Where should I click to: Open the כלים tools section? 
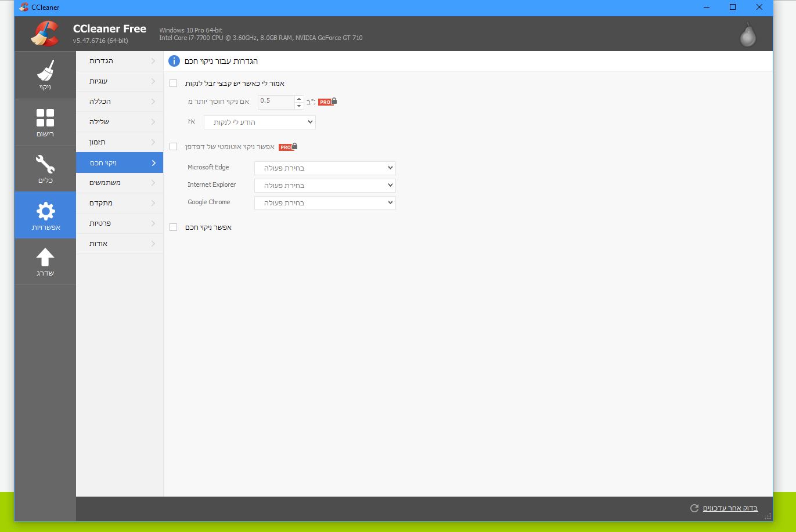pyautogui.click(x=45, y=168)
